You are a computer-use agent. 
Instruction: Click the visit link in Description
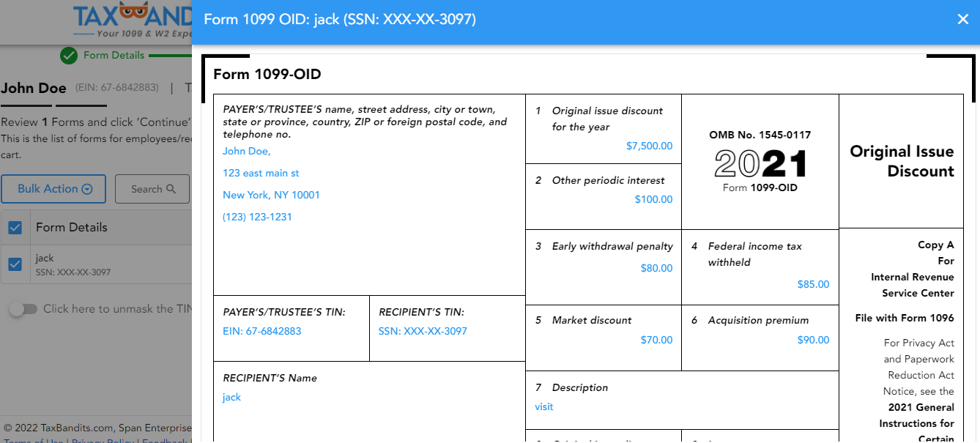click(543, 406)
